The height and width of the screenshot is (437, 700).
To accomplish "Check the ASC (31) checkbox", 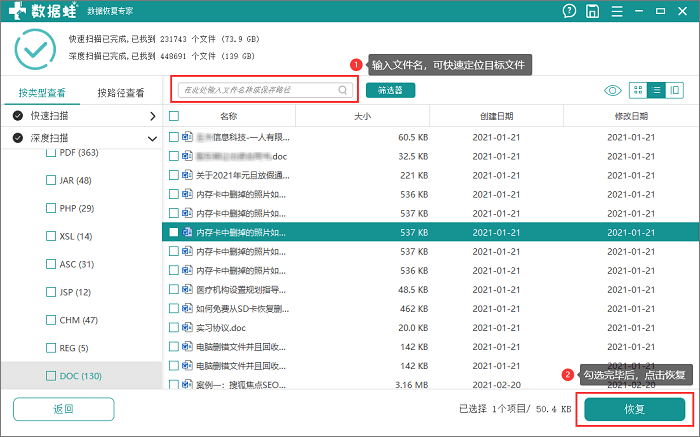I will (x=51, y=264).
